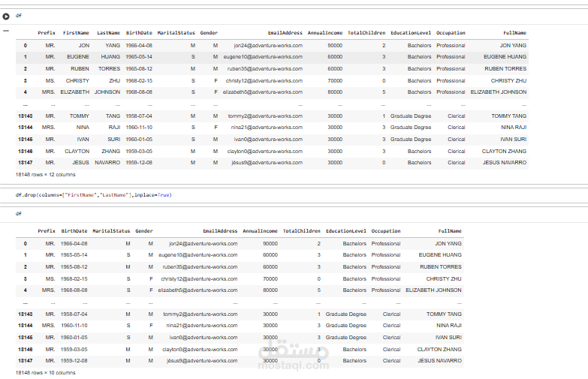The width and height of the screenshot is (588, 379).
Task: Click into the df.drop code cell
Action: coord(294,195)
